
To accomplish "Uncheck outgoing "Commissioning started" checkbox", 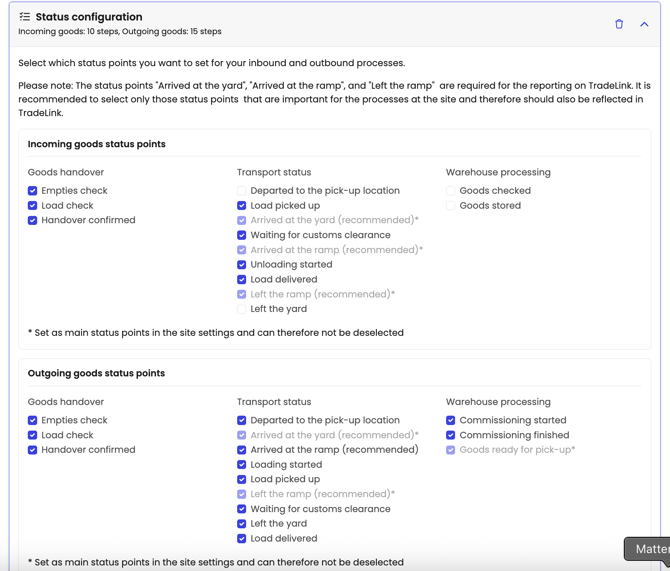I will click(x=451, y=421).
